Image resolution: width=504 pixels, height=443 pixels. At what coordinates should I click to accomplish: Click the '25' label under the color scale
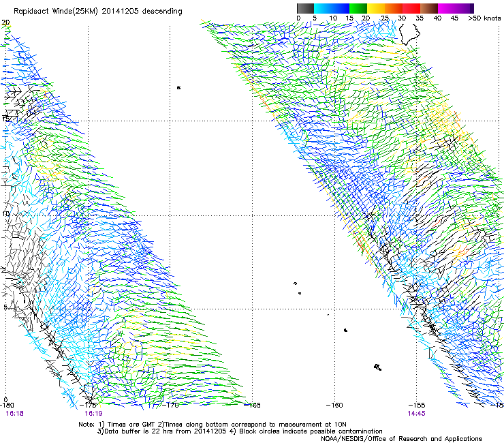click(385, 18)
